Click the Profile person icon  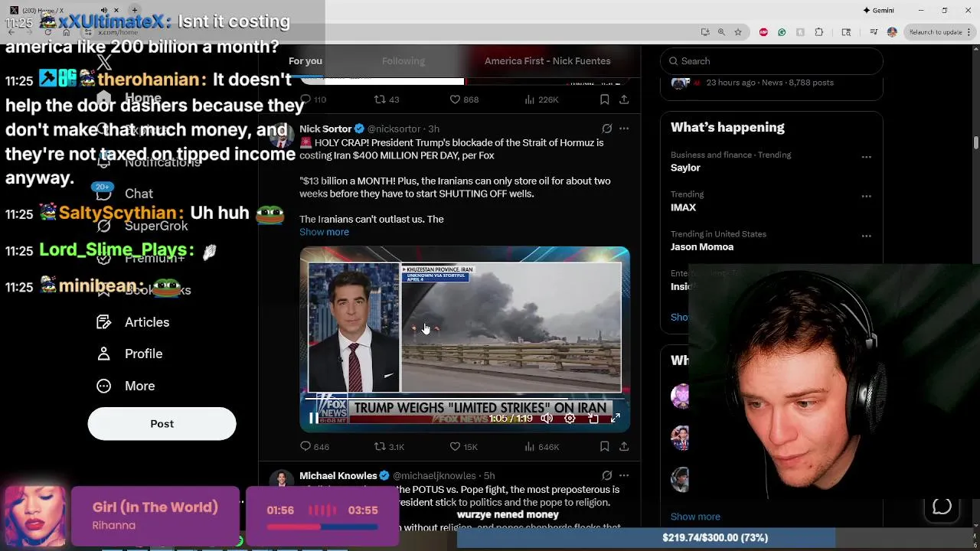[104, 354]
